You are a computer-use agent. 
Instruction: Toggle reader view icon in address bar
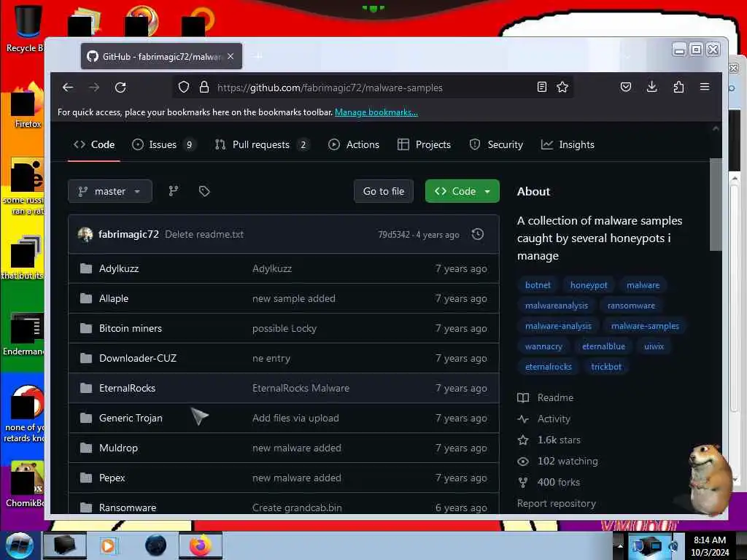pyautogui.click(x=542, y=87)
